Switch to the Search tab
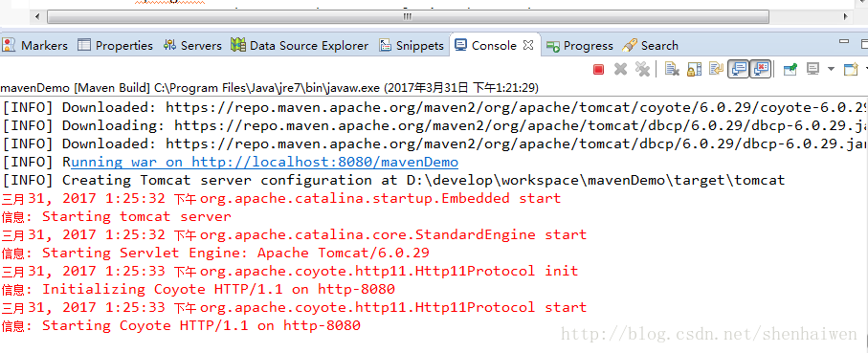The height and width of the screenshot is (353, 868). coord(650,45)
